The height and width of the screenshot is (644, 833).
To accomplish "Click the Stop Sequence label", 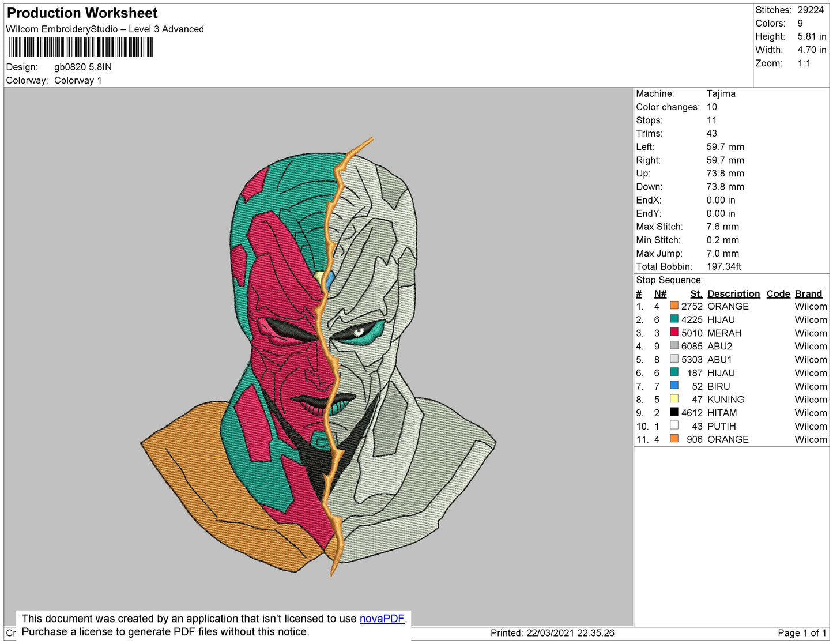I will 669,280.
